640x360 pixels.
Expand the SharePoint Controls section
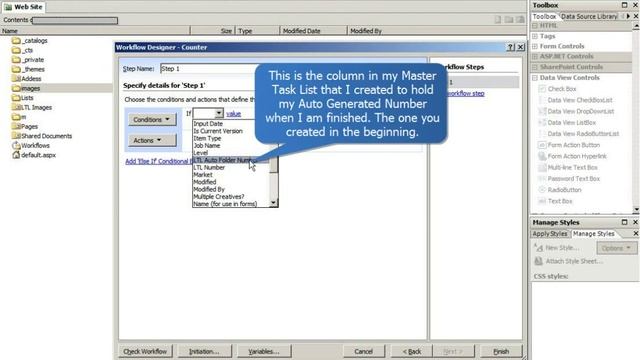535,67
